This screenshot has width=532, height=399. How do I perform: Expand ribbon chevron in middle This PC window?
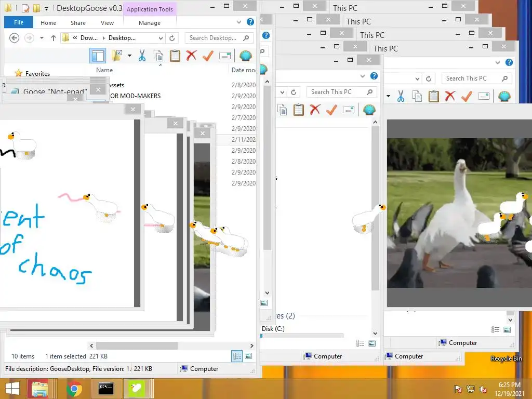(363, 76)
